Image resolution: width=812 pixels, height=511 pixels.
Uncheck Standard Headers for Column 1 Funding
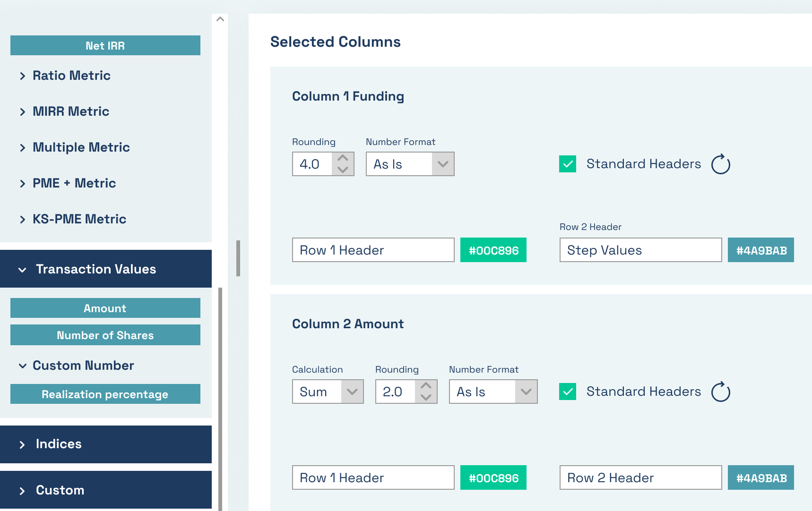click(568, 164)
